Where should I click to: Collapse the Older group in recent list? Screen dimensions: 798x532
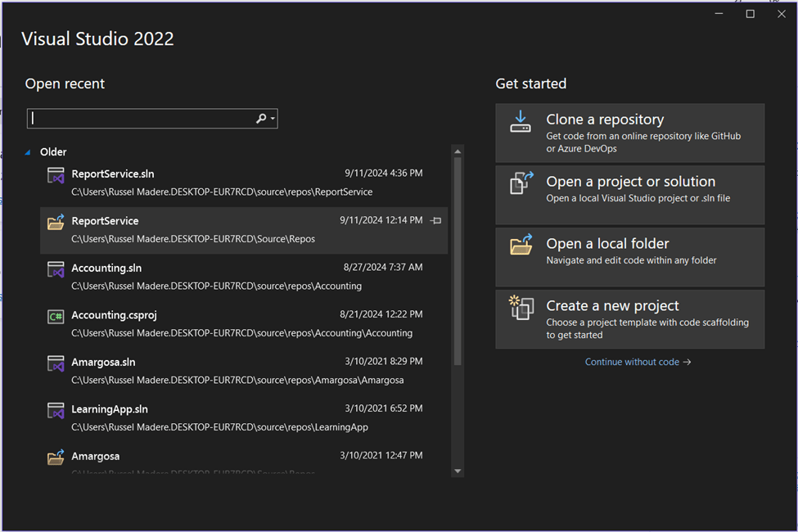click(28, 152)
